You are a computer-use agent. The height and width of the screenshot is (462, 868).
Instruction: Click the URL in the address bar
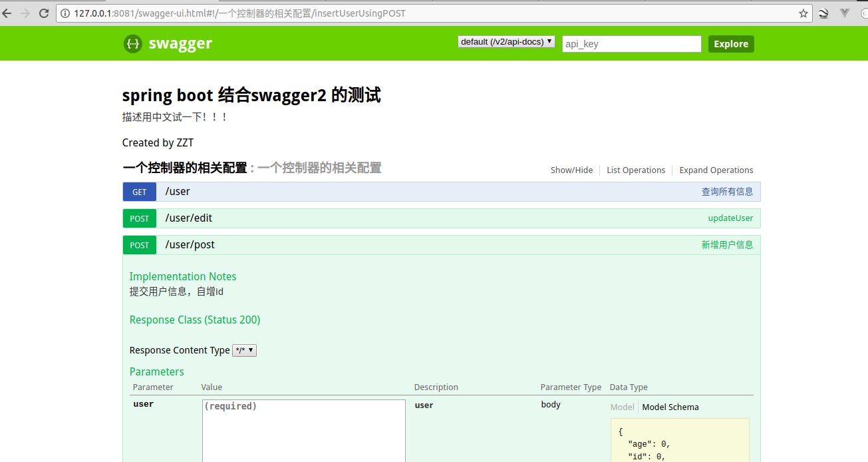click(x=239, y=13)
